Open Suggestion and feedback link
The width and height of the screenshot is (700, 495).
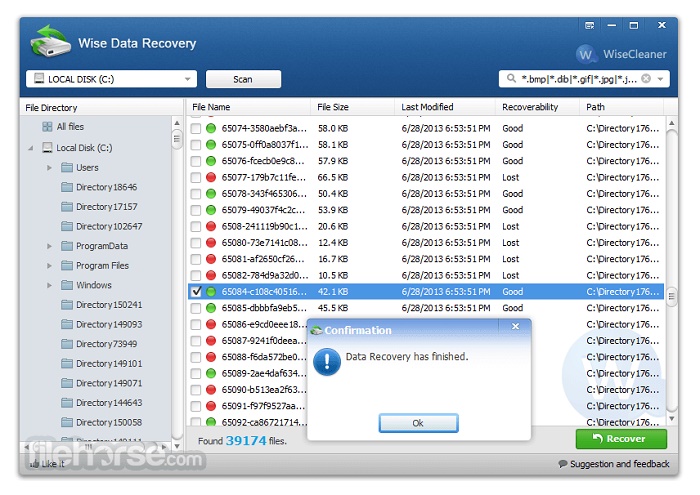(614, 464)
